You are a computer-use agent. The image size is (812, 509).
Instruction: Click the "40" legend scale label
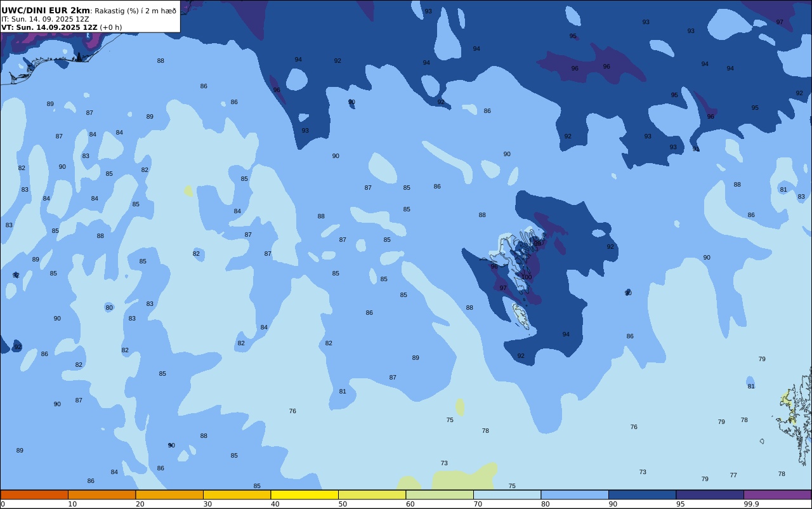point(275,504)
